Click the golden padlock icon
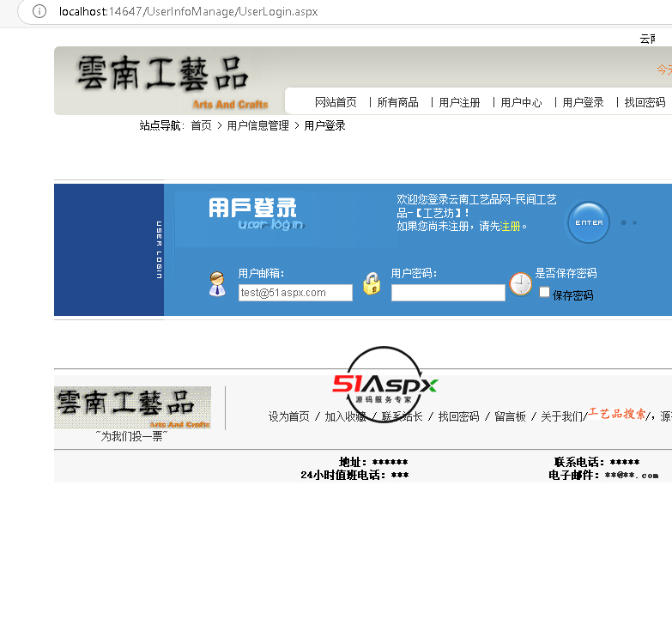Viewport: 672px width, 619px height. click(372, 283)
